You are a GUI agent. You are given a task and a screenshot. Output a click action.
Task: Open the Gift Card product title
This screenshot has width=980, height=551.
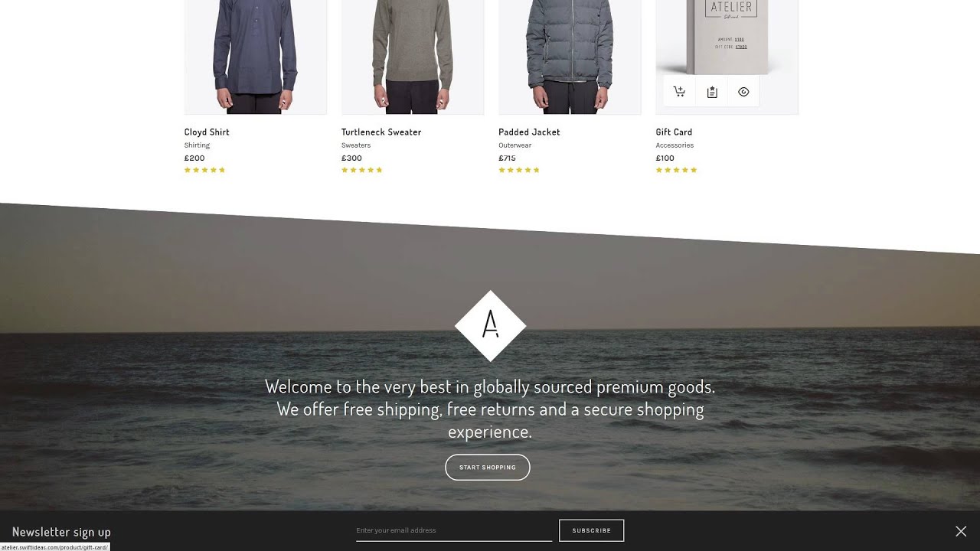pyautogui.click(x=674, y=132)
